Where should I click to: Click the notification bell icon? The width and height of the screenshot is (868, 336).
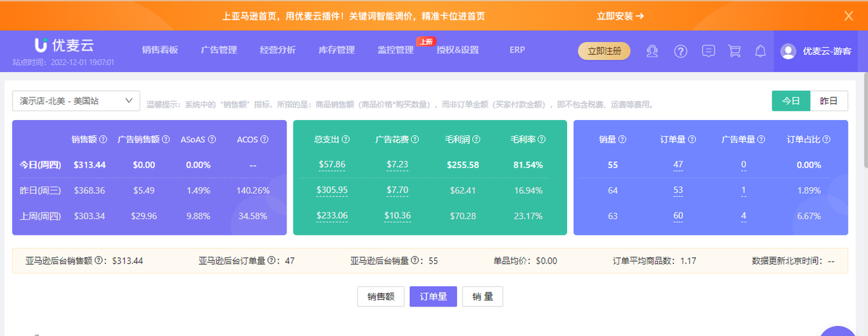[x=760, y=51]
